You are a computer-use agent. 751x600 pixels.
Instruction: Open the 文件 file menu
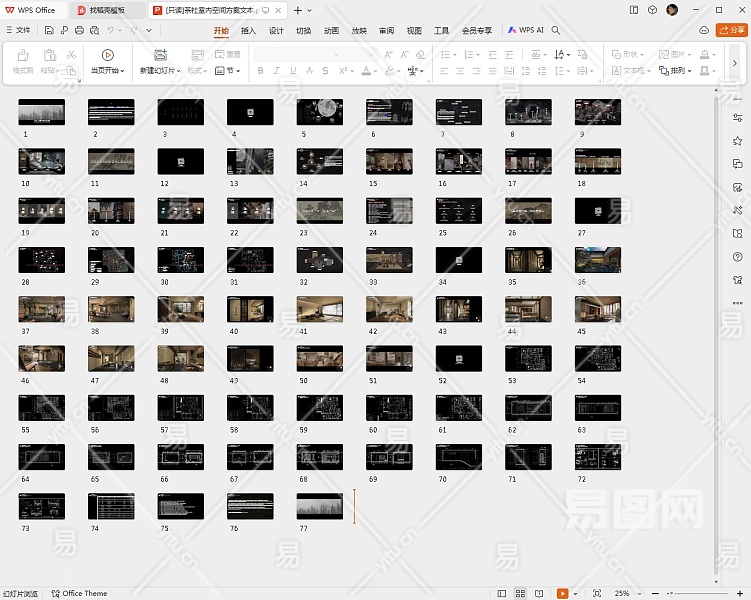point(17,30)
